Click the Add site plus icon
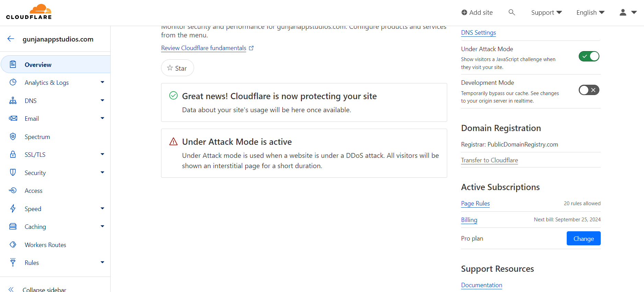 click(464, 12)
